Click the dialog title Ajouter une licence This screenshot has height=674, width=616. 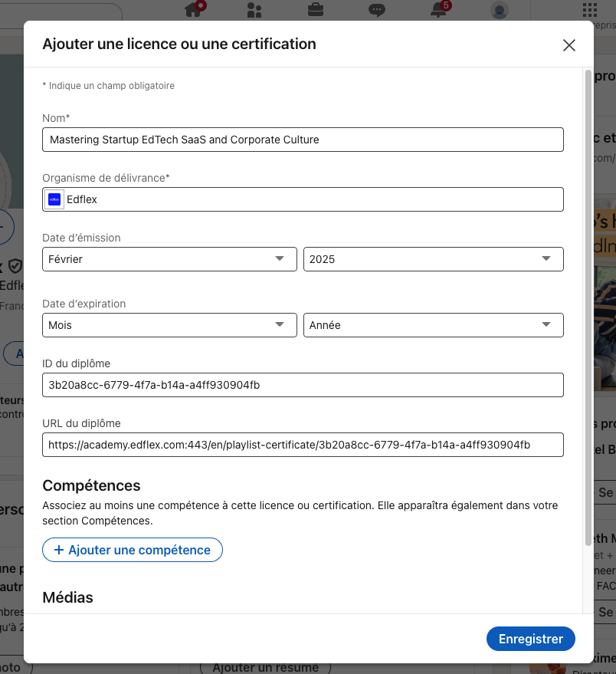click(x=179, y=44)
